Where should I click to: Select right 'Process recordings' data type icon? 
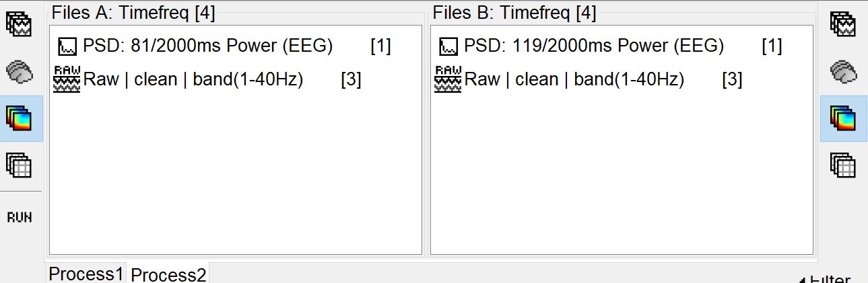click(x=842, y=24)
